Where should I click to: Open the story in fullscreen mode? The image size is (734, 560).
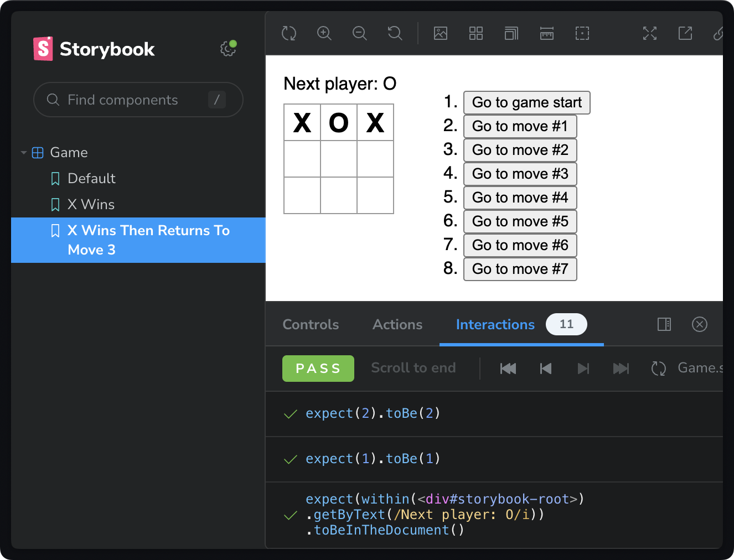coord(649,33)
